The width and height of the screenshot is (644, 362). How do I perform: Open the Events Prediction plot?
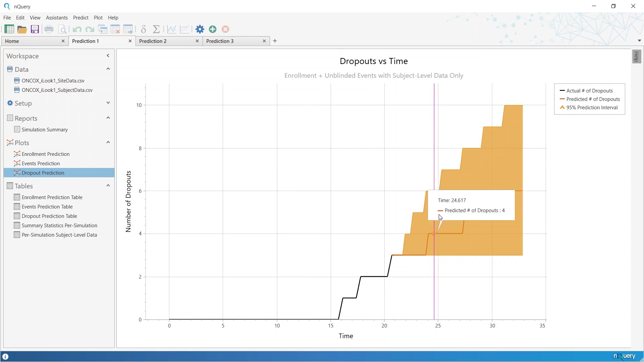[41, 164]
